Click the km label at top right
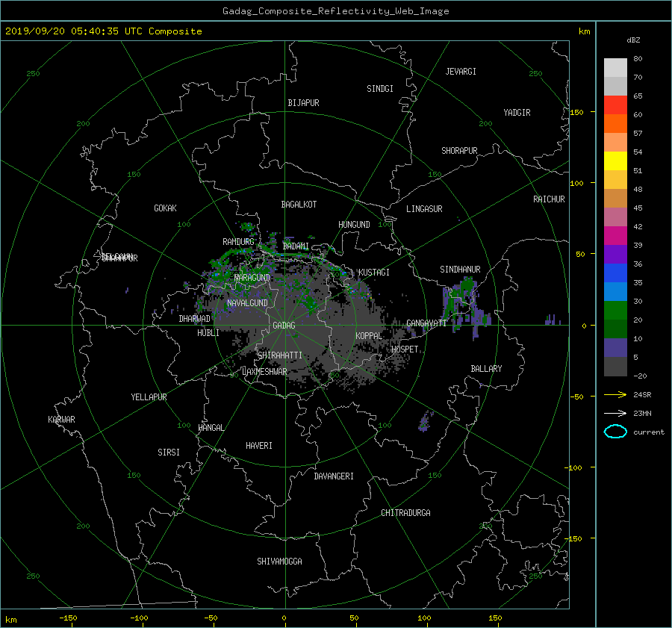 click(584, 31)
